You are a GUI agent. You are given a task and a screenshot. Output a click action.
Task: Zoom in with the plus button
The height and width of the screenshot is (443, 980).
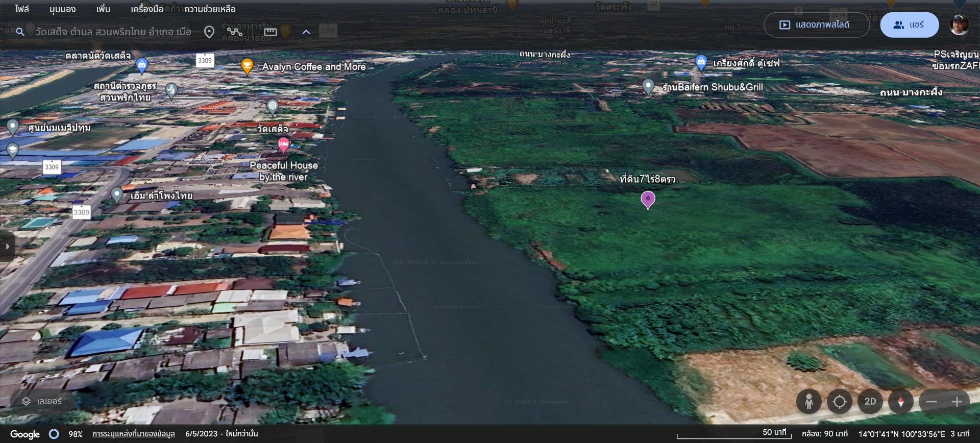coord(957,402)
